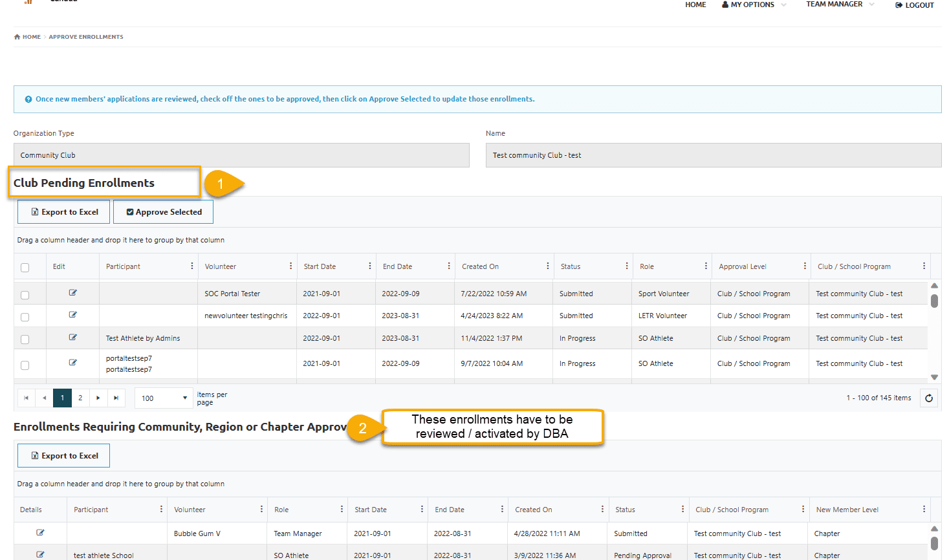Click the Name field showing Test community Club

click(714, 155)
